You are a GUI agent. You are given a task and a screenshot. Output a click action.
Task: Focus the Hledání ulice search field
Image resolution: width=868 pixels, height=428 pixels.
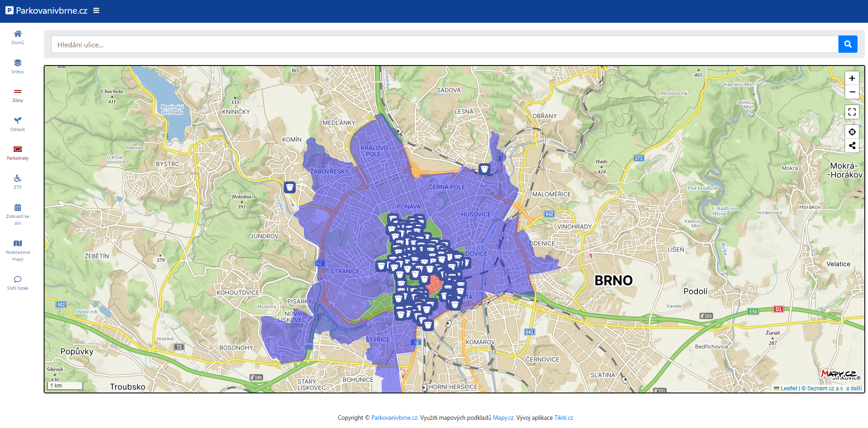coord(445,45)
